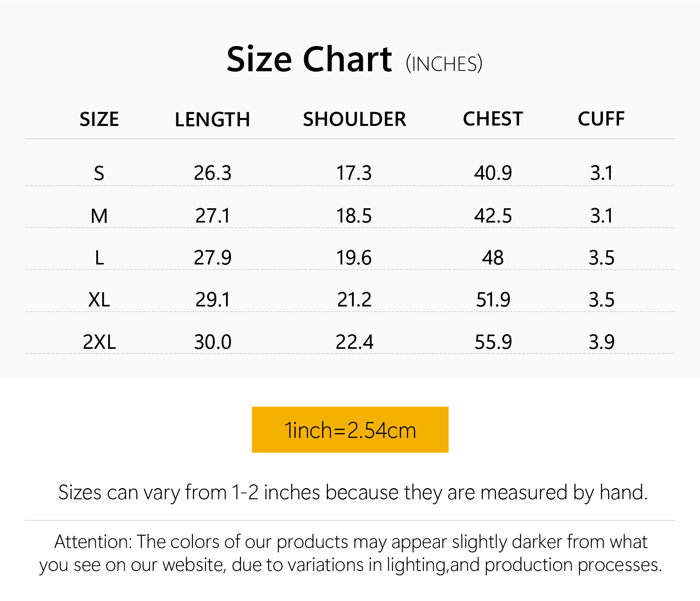Image resolution: width=700 pixels, height=601 pixels.
Task: Click the 2XL size label
Action: click(x=99, y=342)
